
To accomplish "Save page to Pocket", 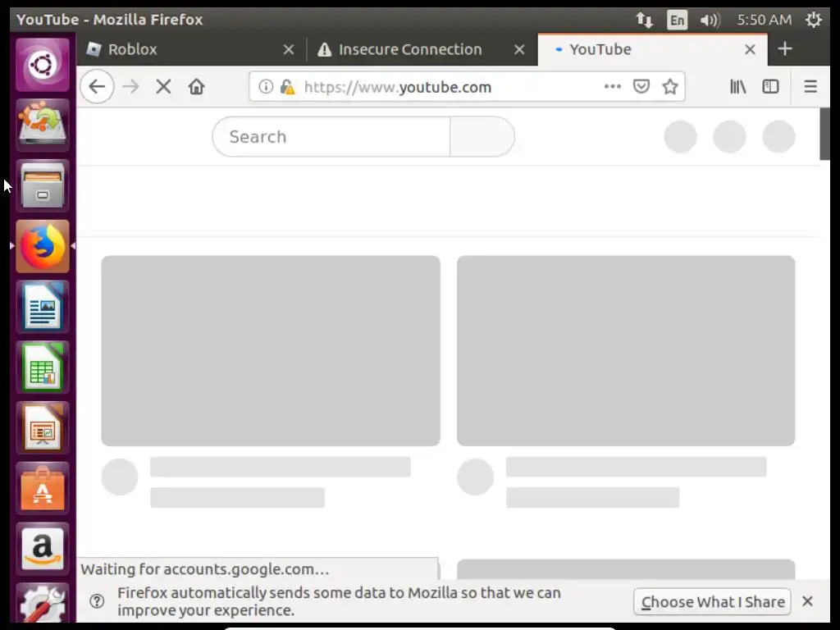I will 641,86.
